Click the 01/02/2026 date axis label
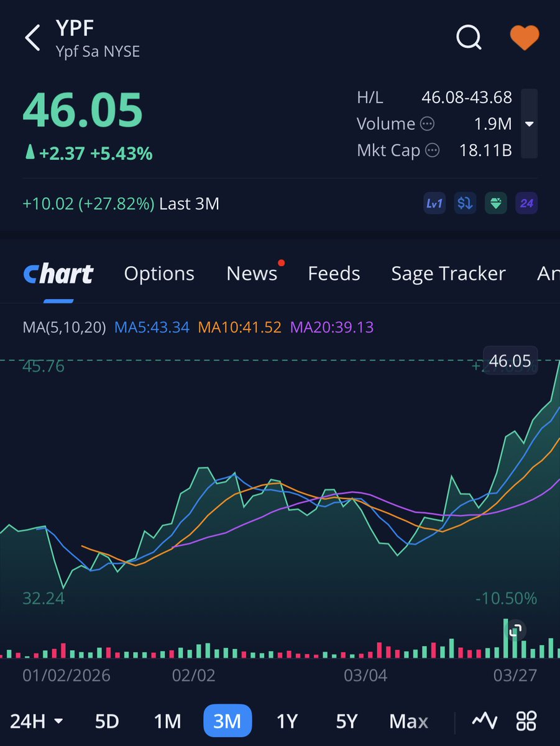The image size is (560, 746). pyautogui.click(x=67, y=675)
